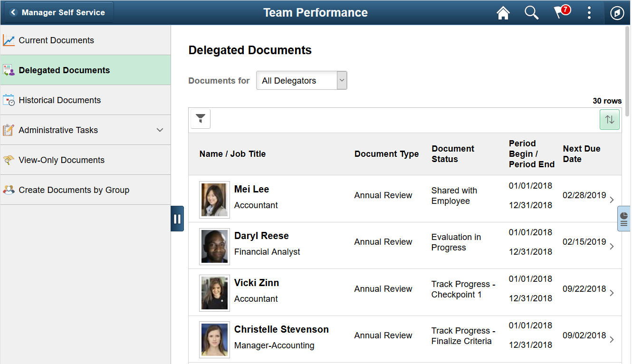The height and width of the screenshot is (364, 632).
Task: Open notifications flag with 7 badge
Action: point(562,12)
